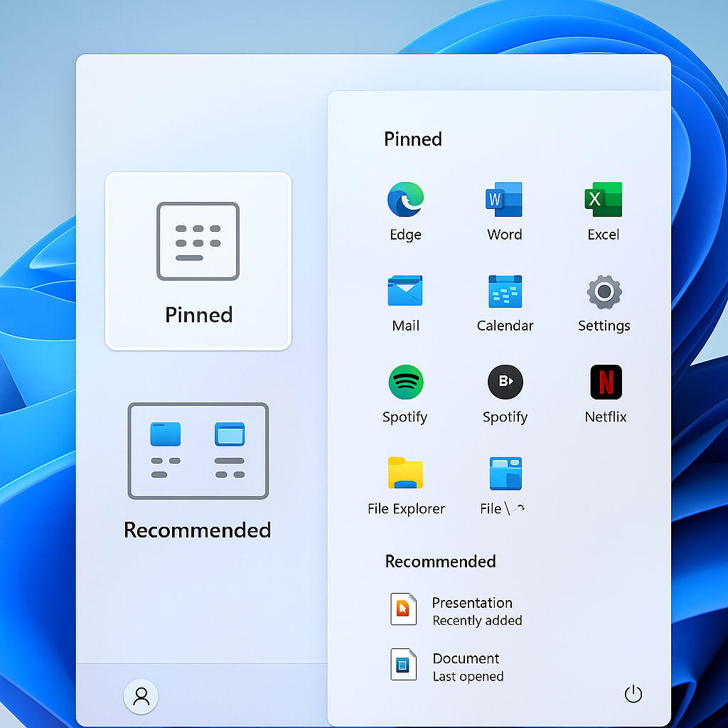Screen dimensions: 728x728
Task: Click the 'File Explorer' label
Action: pos(406,509)
